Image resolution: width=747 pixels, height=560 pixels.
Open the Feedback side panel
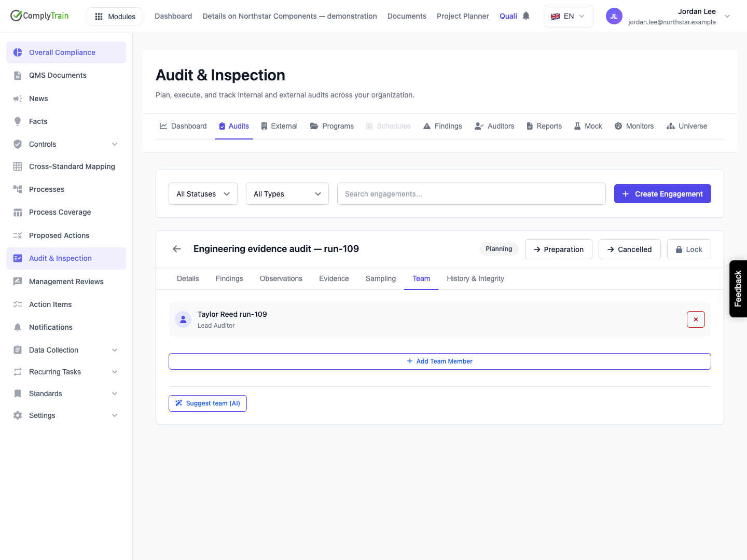point(738,289)
